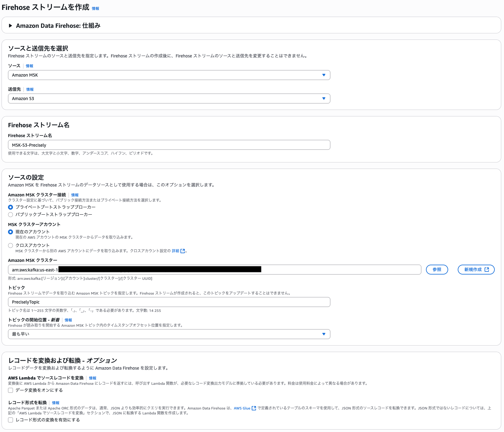The width and height of the screenshot is (504, 432).
Task: Click the ソースの設定 heading text
Action: 26,178
